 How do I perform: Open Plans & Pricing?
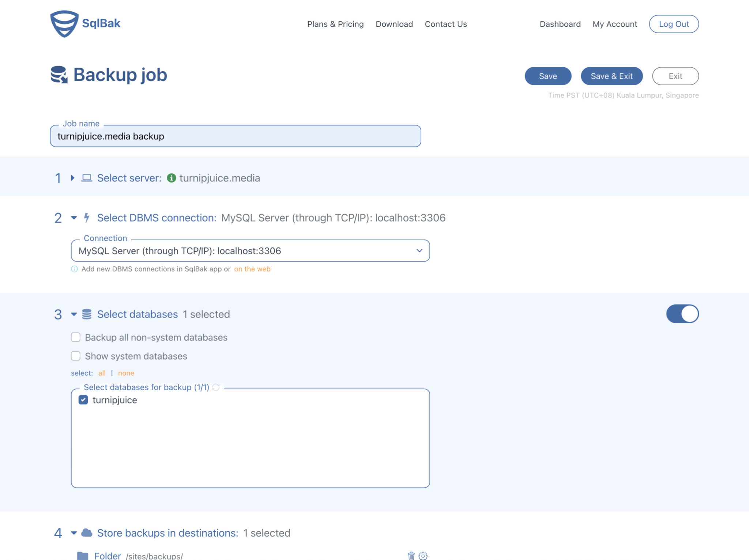point(335,24)
